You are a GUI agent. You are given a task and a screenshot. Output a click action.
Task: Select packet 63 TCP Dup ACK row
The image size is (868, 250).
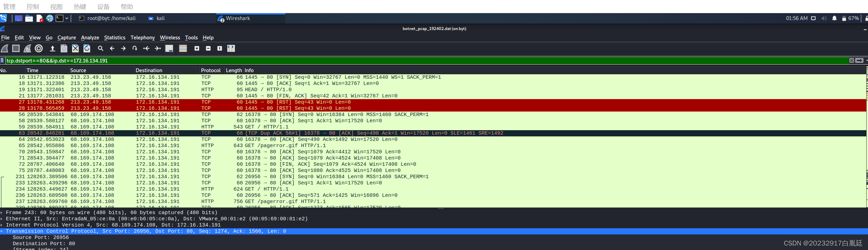point(433,133)
